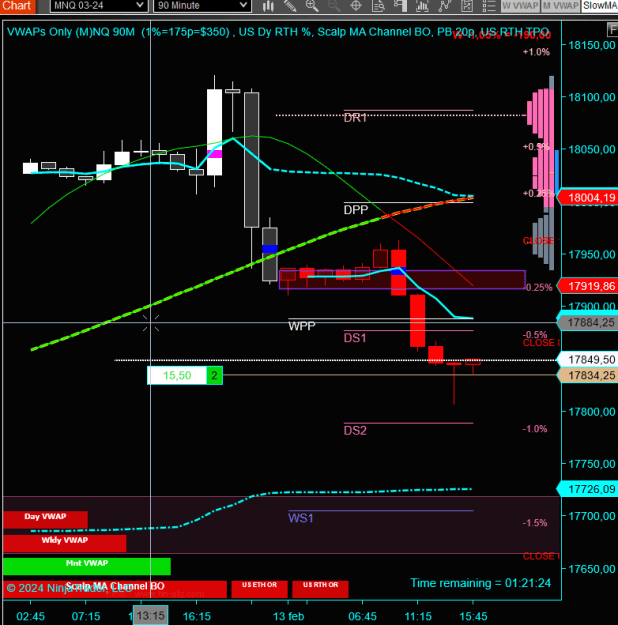This screenshot has height=625, width=618.
Task: Open the strategies icon
Action: pyautogui.click(x=466, y=6)
